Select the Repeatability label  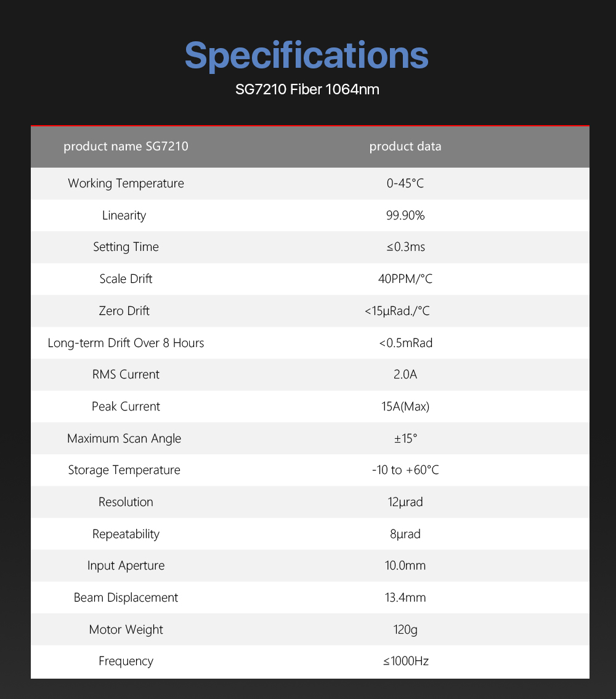coord(126,534)
